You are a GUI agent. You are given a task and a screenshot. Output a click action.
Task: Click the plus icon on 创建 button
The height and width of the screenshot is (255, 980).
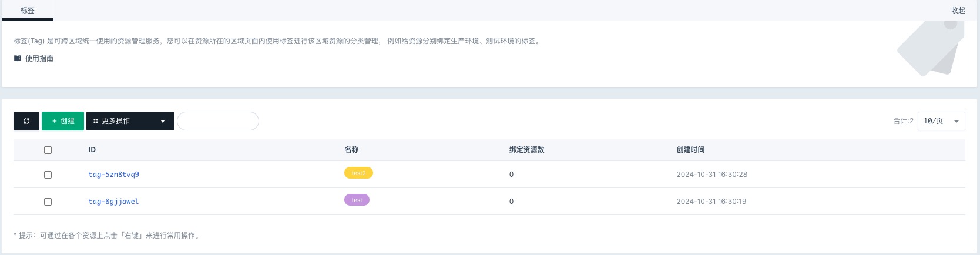(55, 121)
